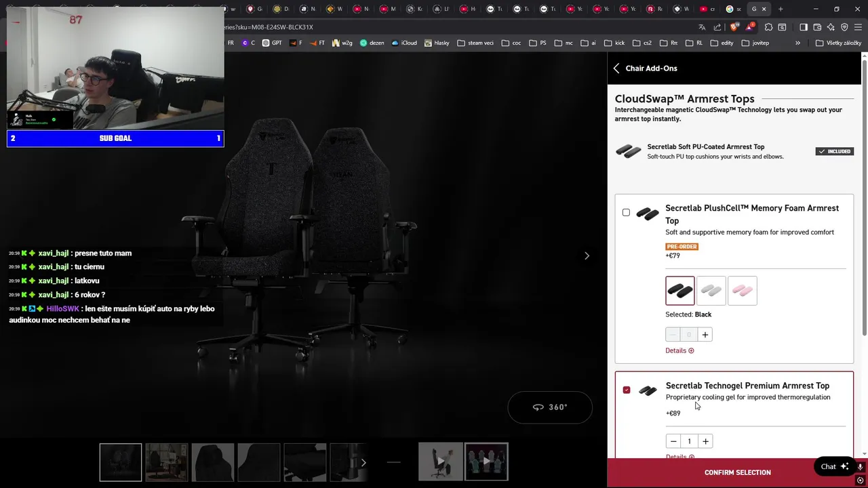Open Brave Rewards triangle icon

coord(749,27)
